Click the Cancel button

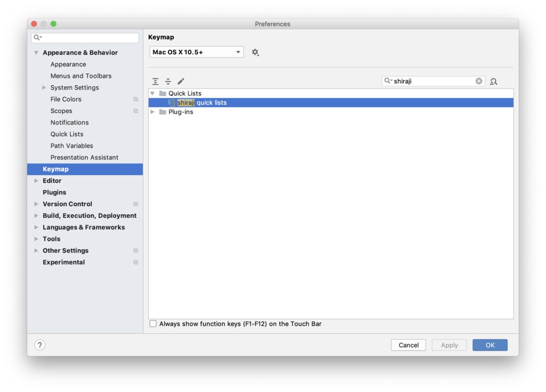tap(408, 345)
